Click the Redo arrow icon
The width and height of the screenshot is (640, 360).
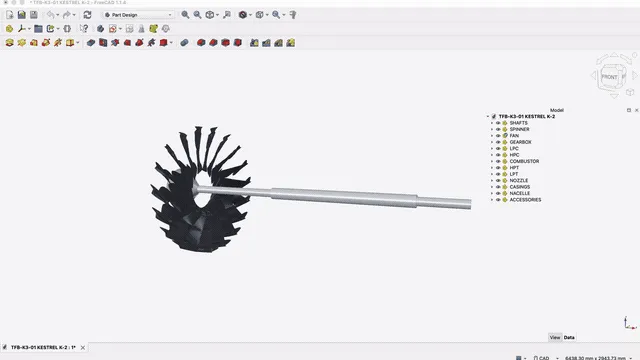coord(67,15)
